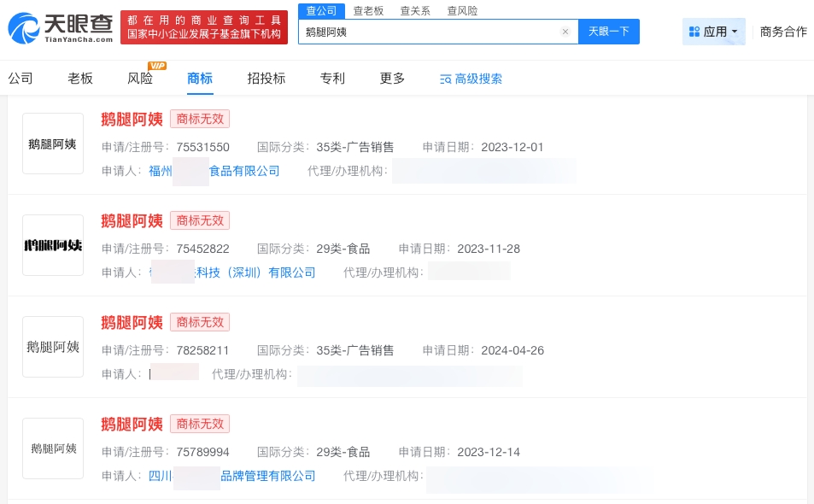The width and height of the screenshot is (814, 504).
Task: Open 鹅腿阿姨 title dated 2024-04-26
Action: [132, 323]
